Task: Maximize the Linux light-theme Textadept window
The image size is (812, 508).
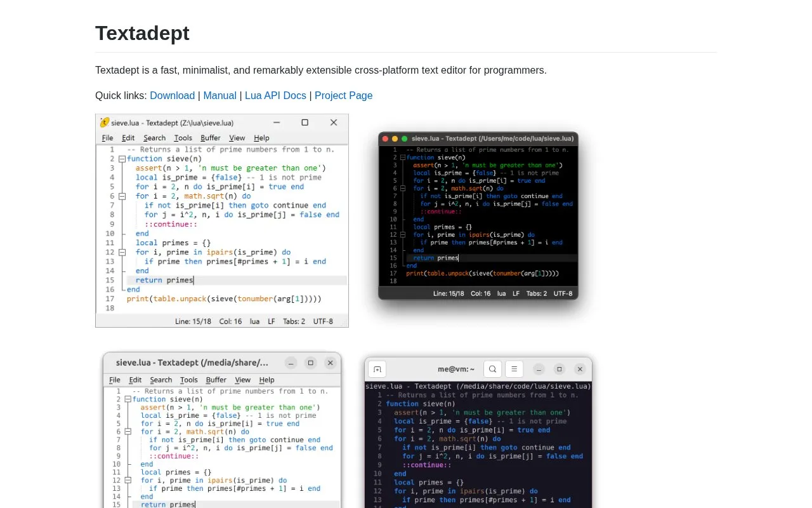Action: (310, 363)
